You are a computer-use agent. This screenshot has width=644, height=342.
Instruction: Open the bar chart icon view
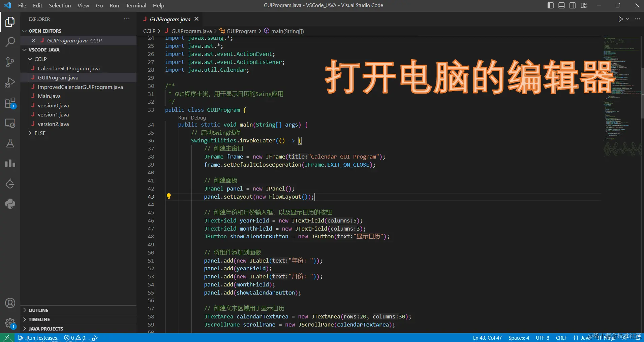point(10,164)
